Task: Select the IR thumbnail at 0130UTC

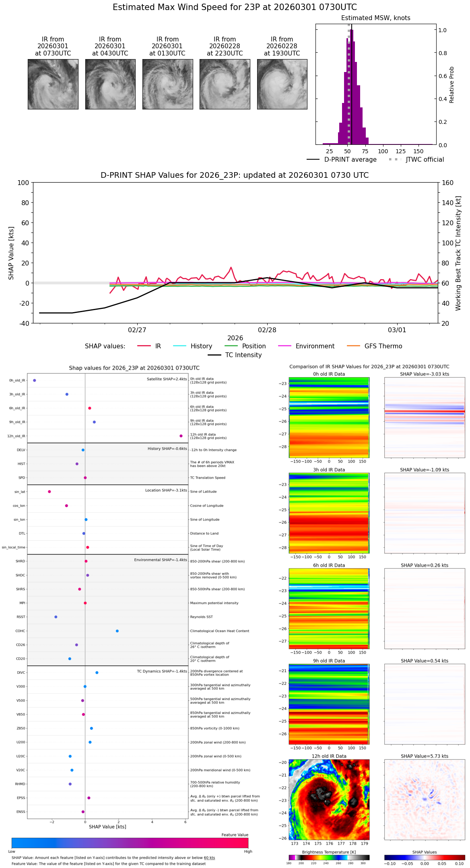Action: [167, 84]
